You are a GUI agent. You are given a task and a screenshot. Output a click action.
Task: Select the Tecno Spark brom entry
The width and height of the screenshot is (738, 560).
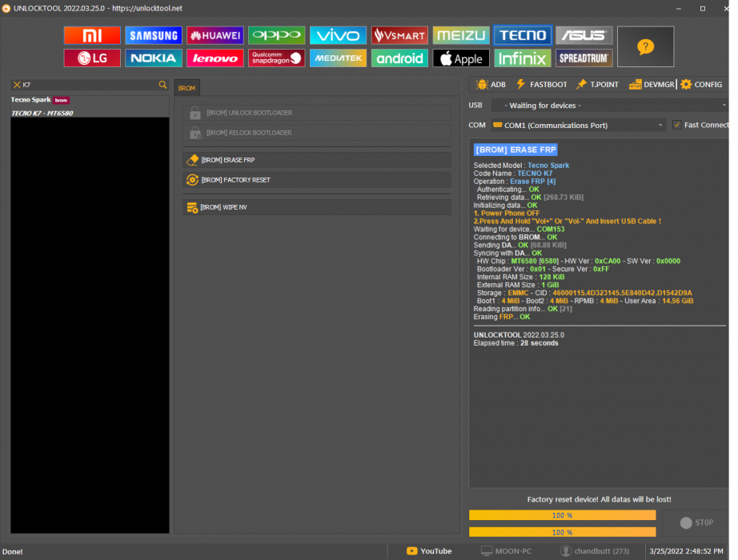tap(90, 100)
